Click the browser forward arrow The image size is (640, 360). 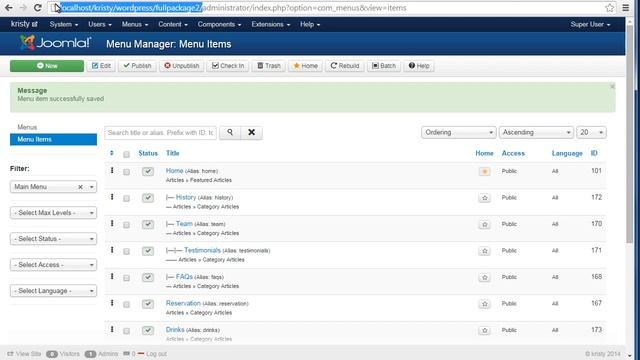(x=23, y=8)
